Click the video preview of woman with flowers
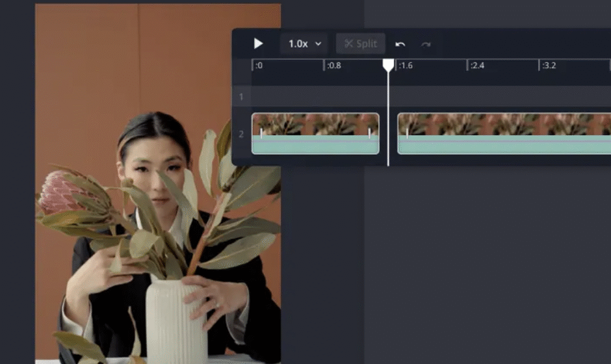This screenshot has height=364, width=611. (158, 183)
